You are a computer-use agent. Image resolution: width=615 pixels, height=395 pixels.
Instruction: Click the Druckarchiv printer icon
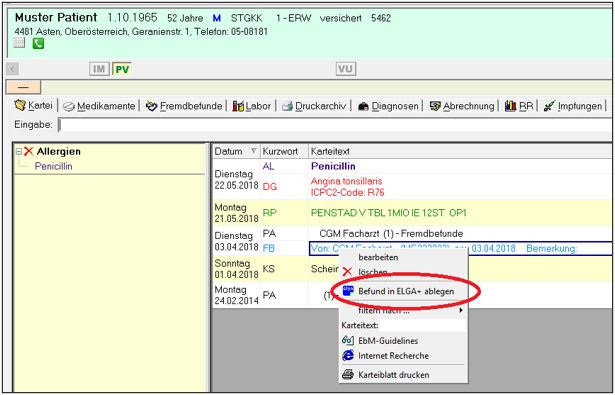(x=287, y=106)
